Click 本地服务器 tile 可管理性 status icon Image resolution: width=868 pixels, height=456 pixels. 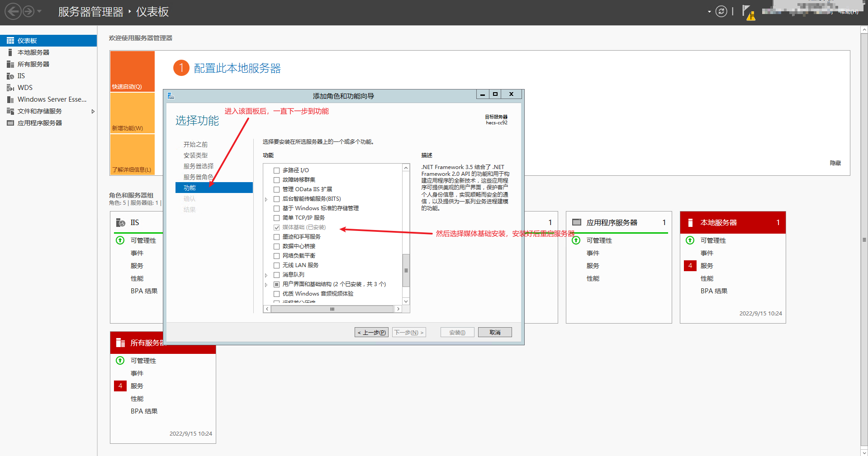[690, 240]
